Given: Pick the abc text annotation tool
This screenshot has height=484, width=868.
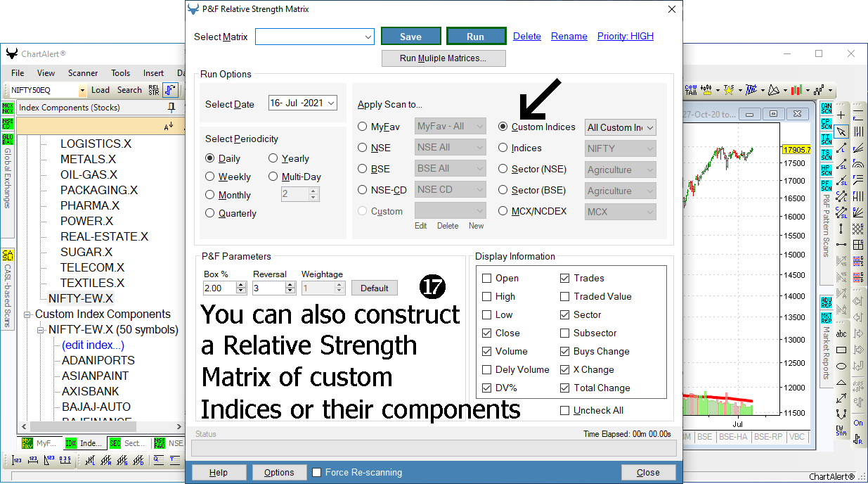Looking at the screenshot, I should [841, 334].
